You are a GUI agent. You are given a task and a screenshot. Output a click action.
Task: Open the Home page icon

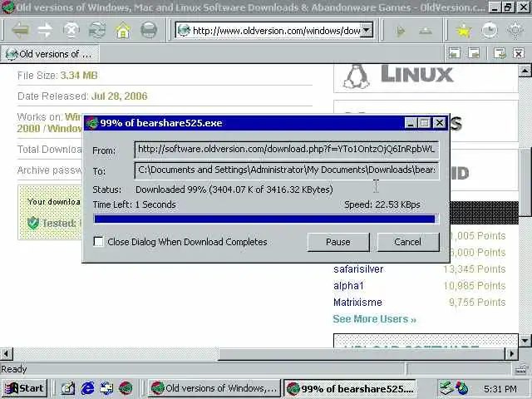point(123,31)
